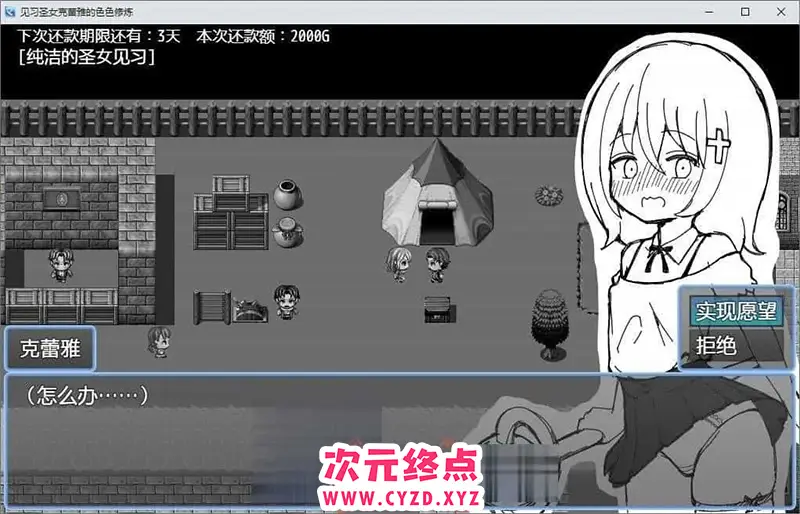Image resolution: width=800 pixels, height=514 pixels.
Task: Click the game window's app icon
Action: pyautogui.click(x=10, y=12)
